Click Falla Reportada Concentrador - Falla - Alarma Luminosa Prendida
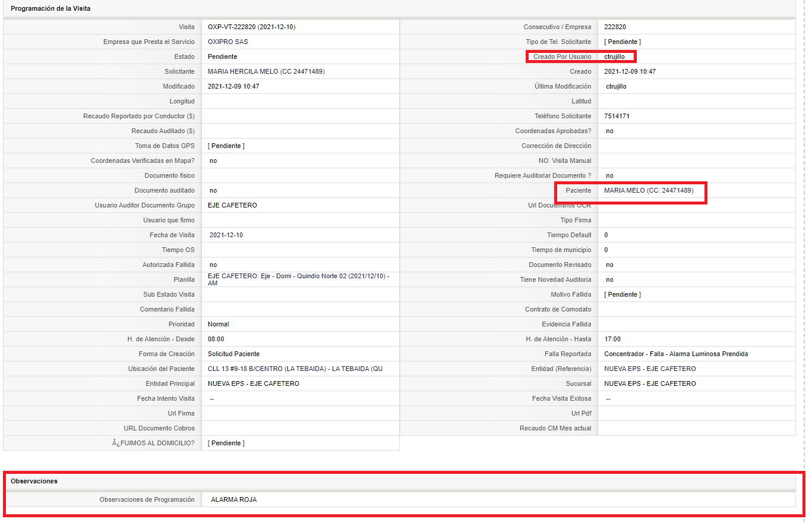The width and height of the screenshot is (812, 522). click(x=676, y=354)
